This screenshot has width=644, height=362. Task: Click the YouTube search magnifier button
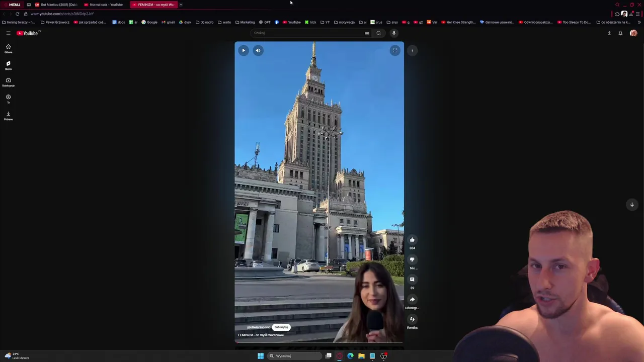(x=379, y=33)
